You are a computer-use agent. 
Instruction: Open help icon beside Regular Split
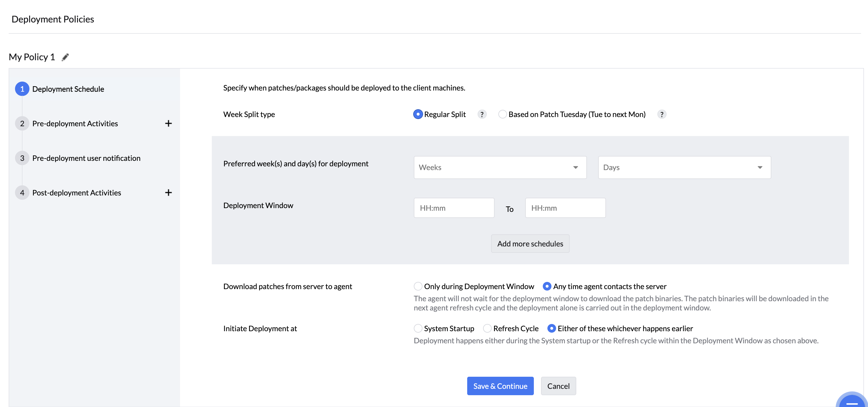[x=482, y=114]
